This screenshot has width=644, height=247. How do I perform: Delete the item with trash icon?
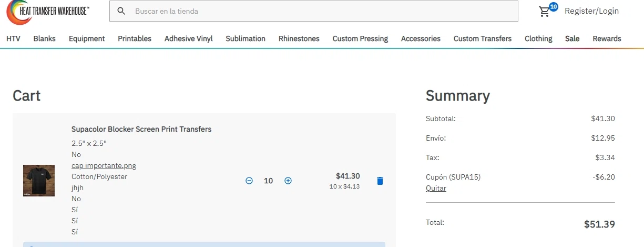[380, 181]
